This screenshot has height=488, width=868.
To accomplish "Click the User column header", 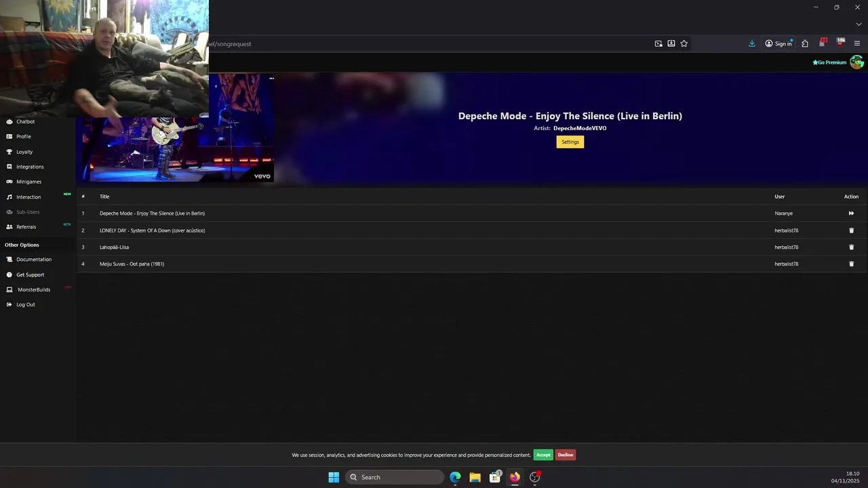I will point(780,197).
